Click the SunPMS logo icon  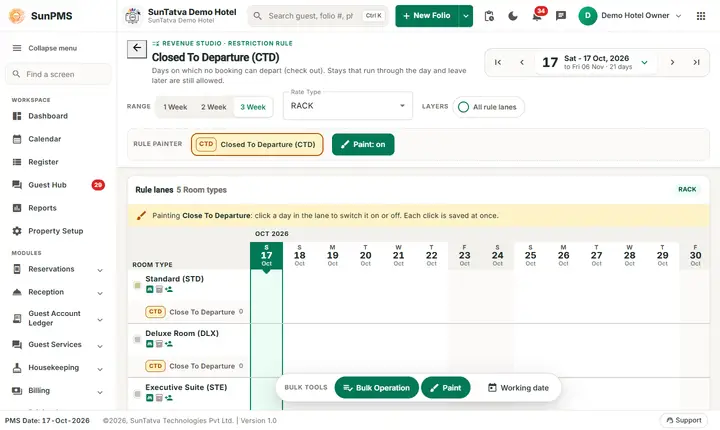pyautogui.click(x=17, y=16)
